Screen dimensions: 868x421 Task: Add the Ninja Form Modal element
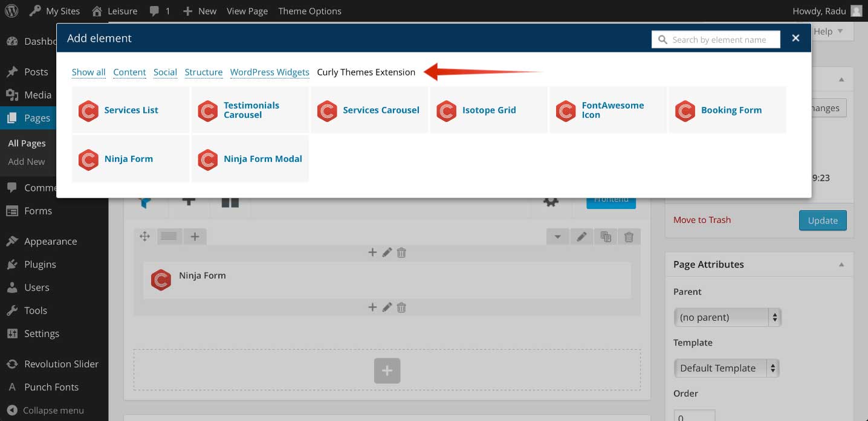tap(250, 159)
